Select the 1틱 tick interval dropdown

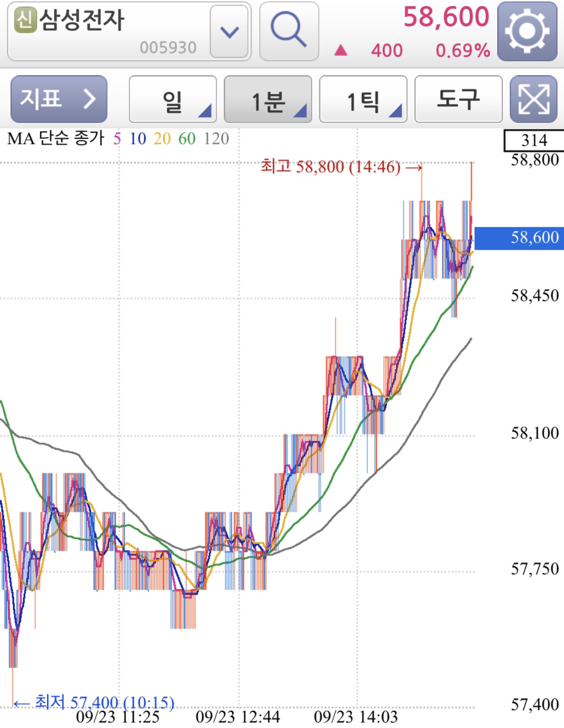pyautogui.click(x=363, y=99)
